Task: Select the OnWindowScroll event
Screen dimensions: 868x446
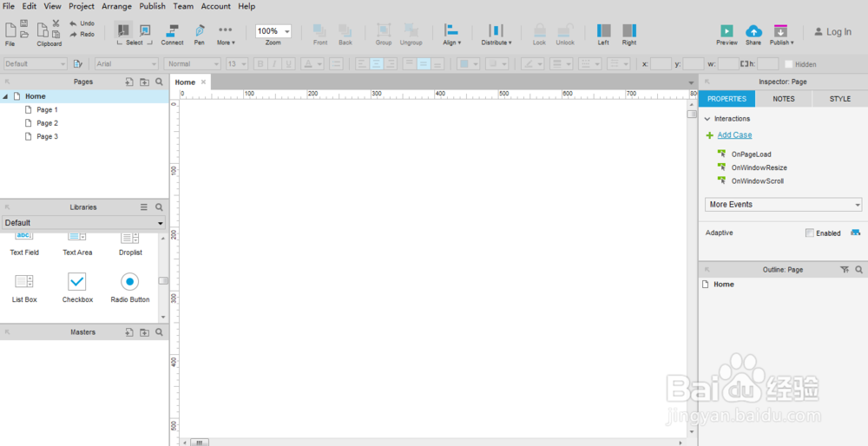Action: (x=757, y=181)
